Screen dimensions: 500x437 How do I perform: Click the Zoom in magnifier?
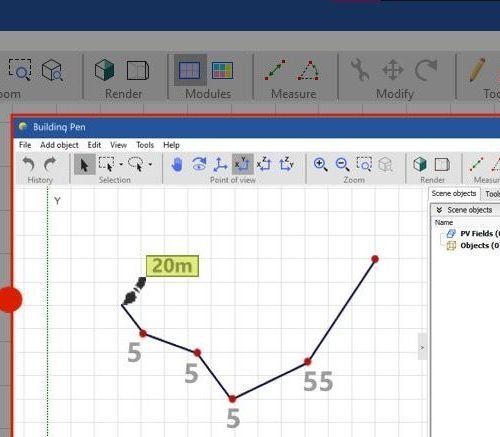click(x=320, y=164)
